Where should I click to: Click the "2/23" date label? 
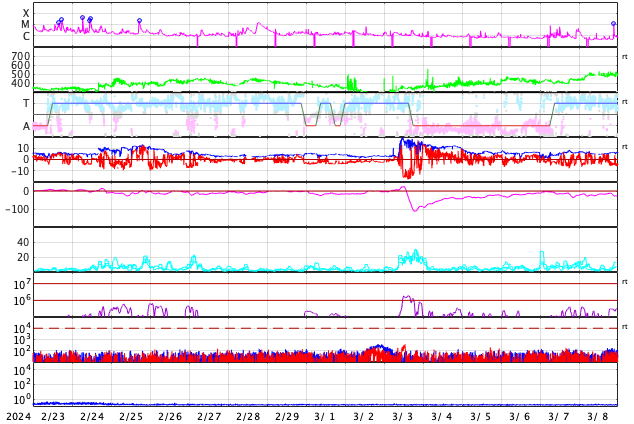[53, 417]
